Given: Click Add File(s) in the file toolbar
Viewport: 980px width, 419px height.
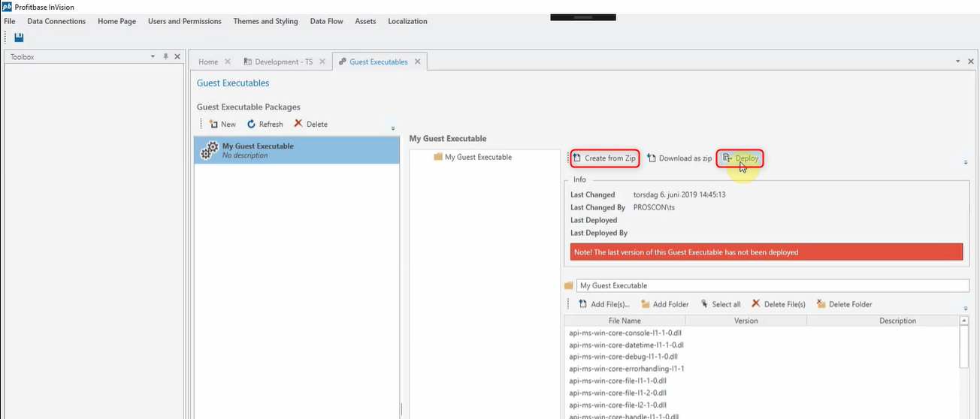Looking at the screenshot, I should click(x=603, y=304).
